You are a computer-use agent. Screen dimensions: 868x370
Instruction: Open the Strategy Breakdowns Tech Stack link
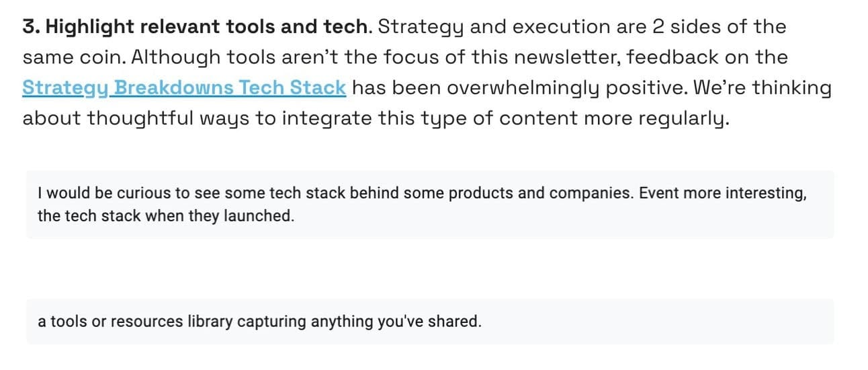(184, 88)
